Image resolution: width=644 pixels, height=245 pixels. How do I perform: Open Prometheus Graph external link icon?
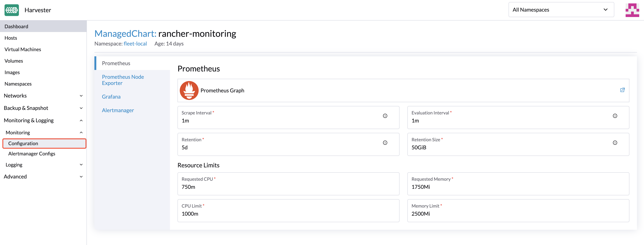[x=622, y=90]
